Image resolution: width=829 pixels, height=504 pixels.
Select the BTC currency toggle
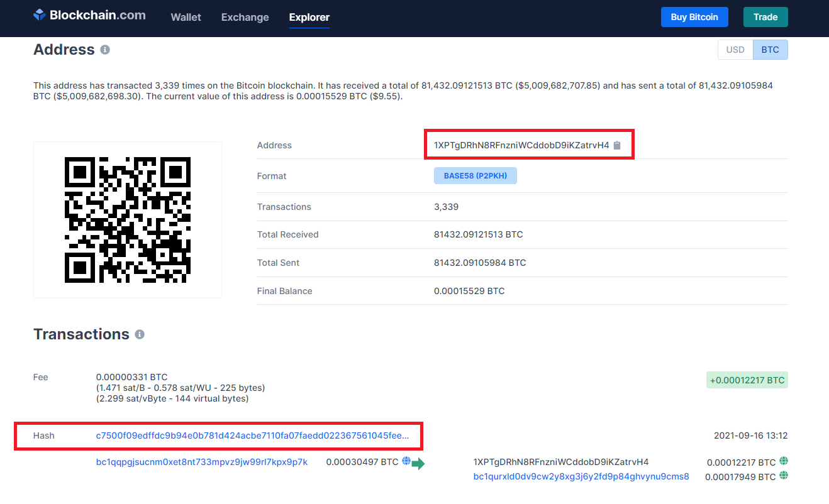770,50
